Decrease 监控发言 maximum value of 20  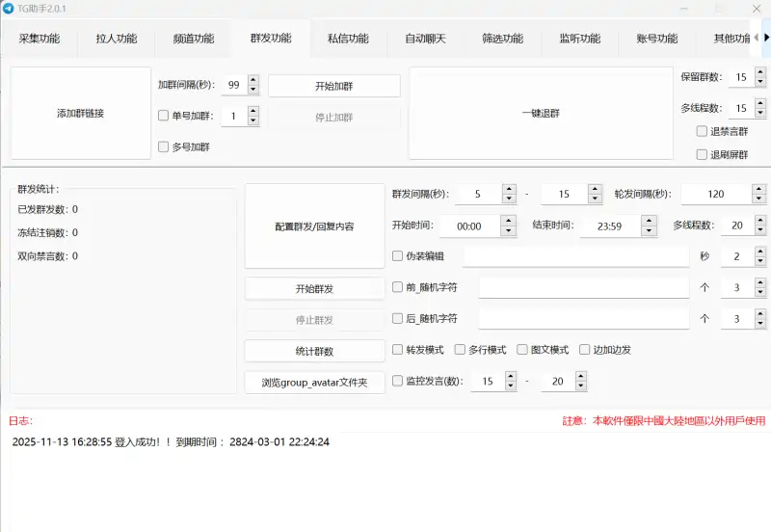click(x=581, y=386)
